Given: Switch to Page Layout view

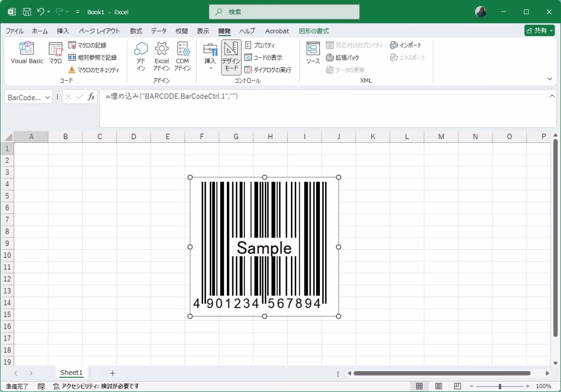Looking at the screenshot, I should tap(438, 386).
